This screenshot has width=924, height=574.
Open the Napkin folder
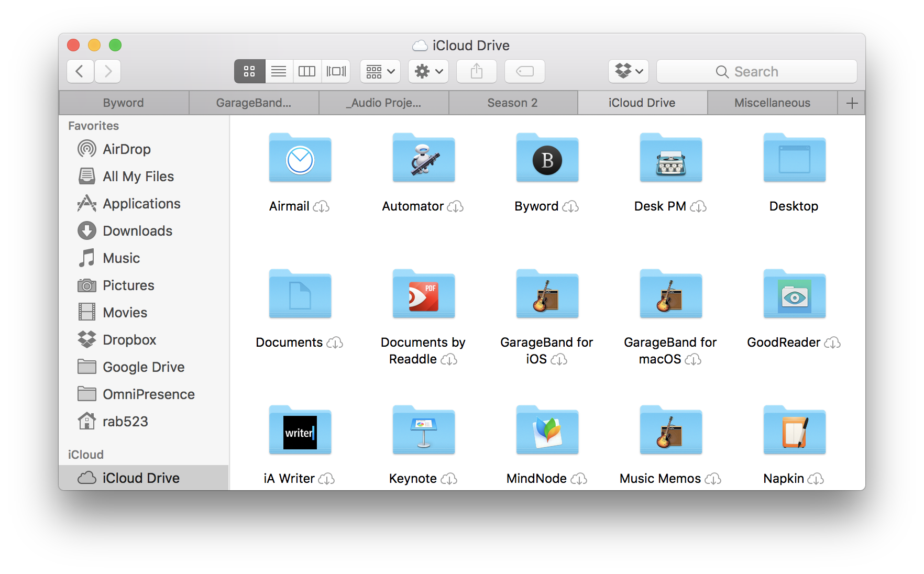click(795, 431)
